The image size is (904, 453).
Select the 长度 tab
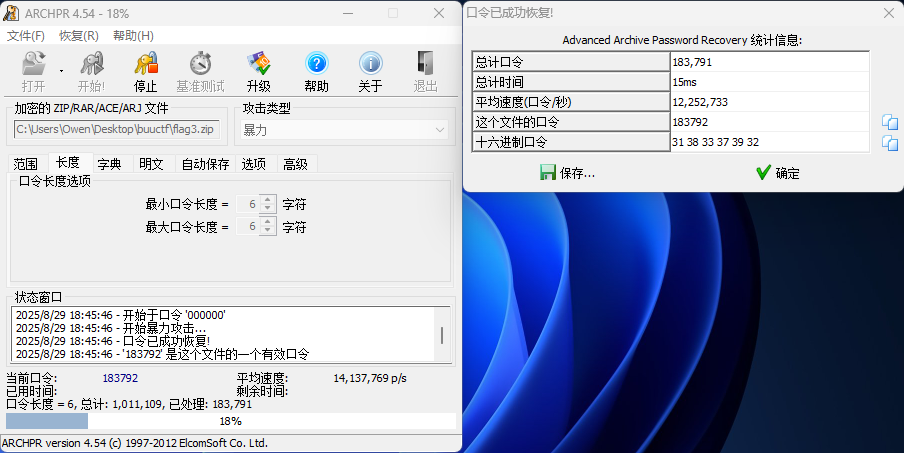click(x=68, y=163)
